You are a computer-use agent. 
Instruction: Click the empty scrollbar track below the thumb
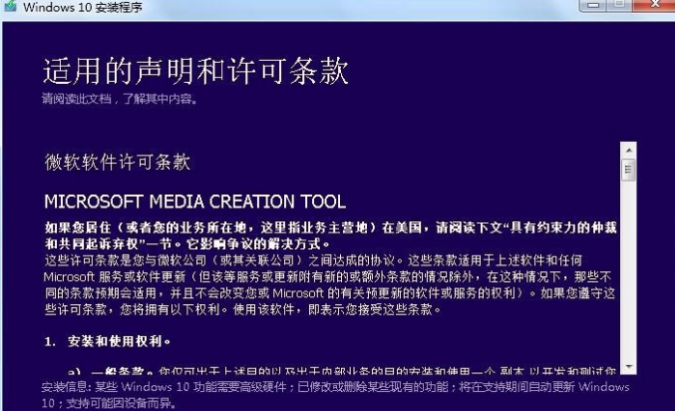628,280
